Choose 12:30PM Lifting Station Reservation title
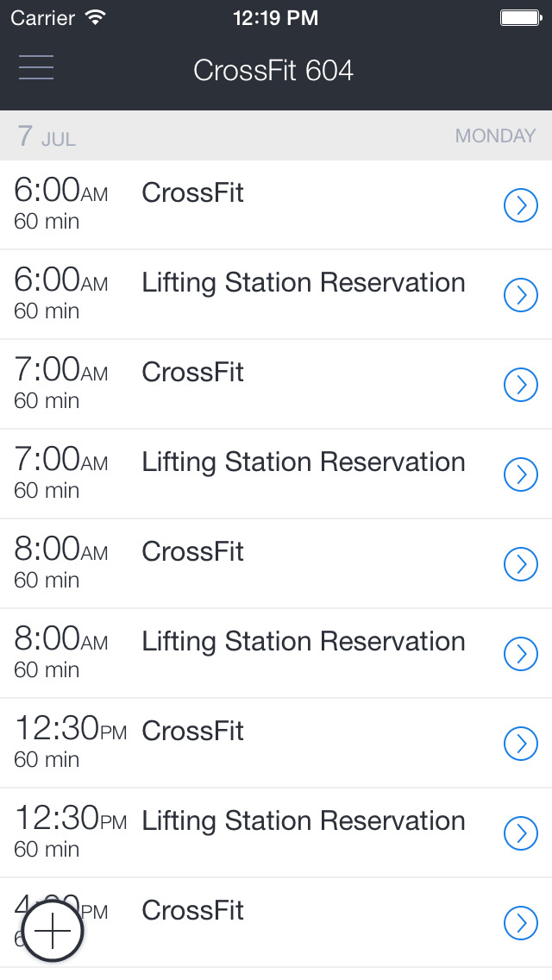The height and width of the screenshot is (980, 552). pos(303,820)
